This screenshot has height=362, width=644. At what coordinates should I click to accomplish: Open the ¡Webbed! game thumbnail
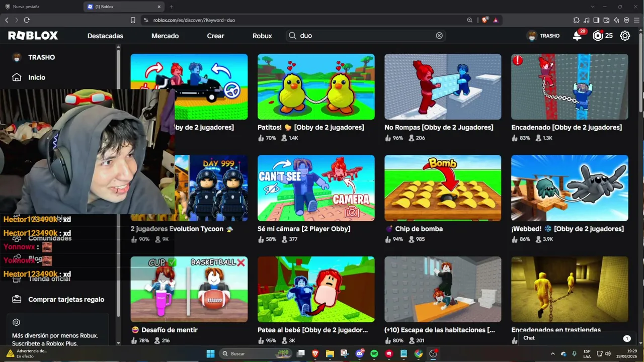[570, 188]
